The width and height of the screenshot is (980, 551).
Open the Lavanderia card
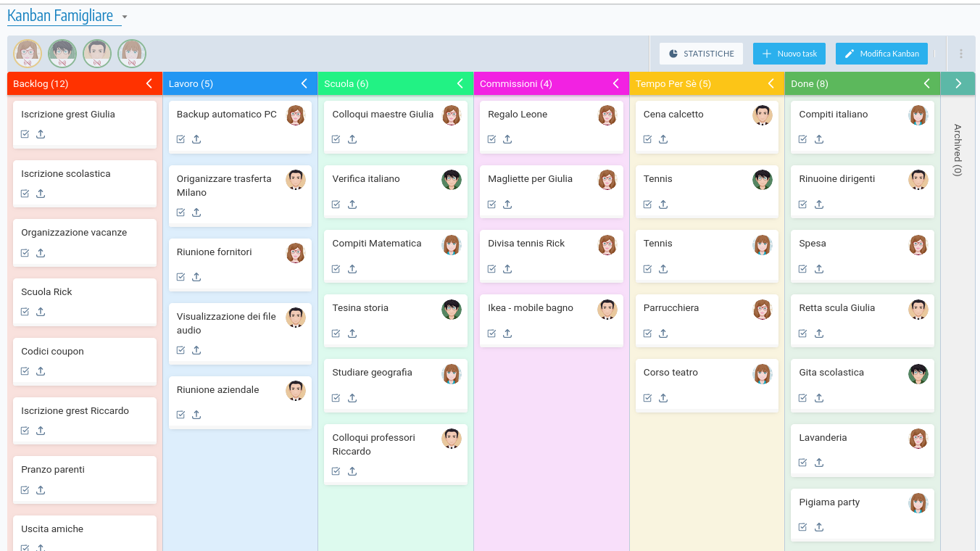click(x=863, y=449)
